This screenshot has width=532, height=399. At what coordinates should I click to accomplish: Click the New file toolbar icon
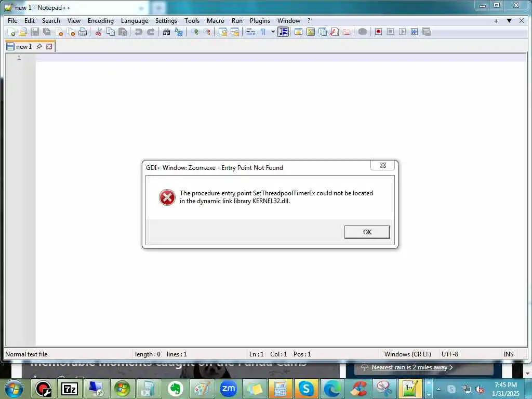[11, 32]
